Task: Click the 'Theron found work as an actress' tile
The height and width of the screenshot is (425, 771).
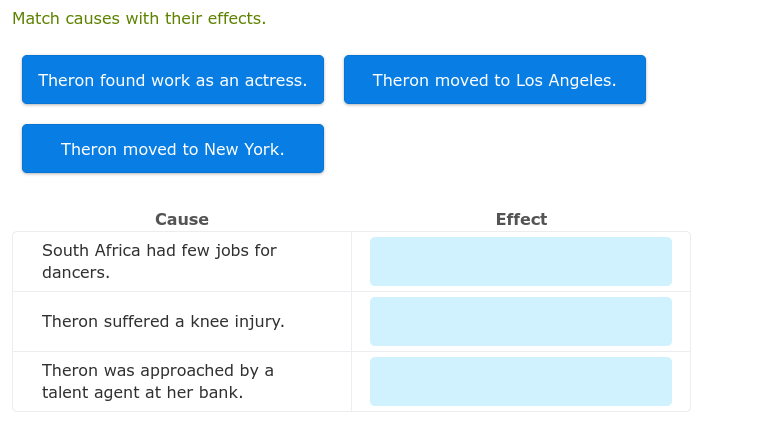Action: tap(173, 80)
